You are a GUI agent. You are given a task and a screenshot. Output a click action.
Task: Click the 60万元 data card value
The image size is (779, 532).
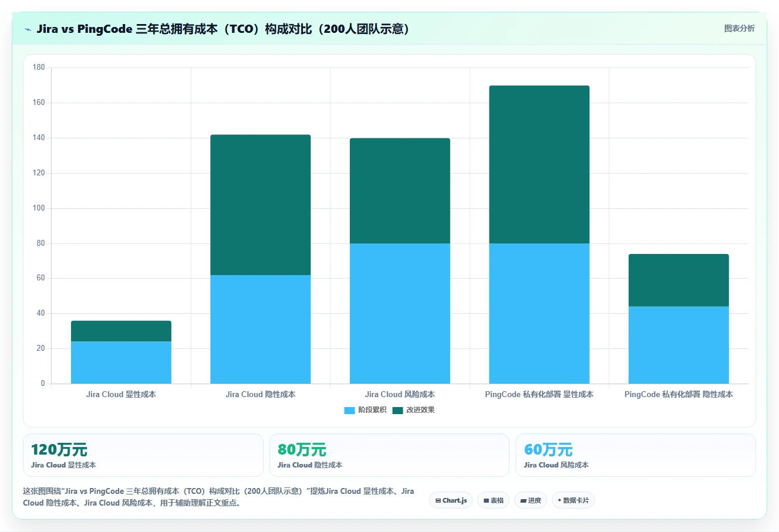click(548, 450)
